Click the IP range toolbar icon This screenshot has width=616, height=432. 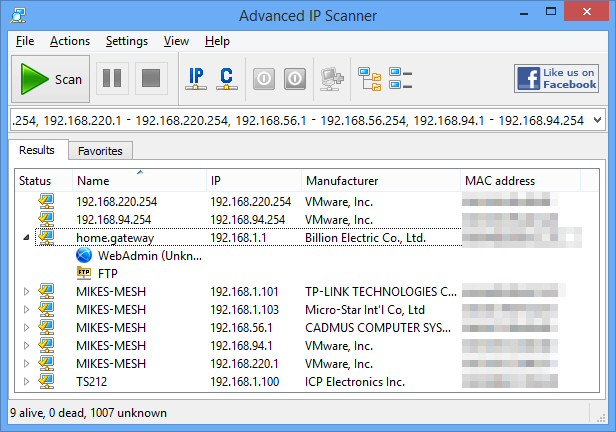click(x=196, y=78)
